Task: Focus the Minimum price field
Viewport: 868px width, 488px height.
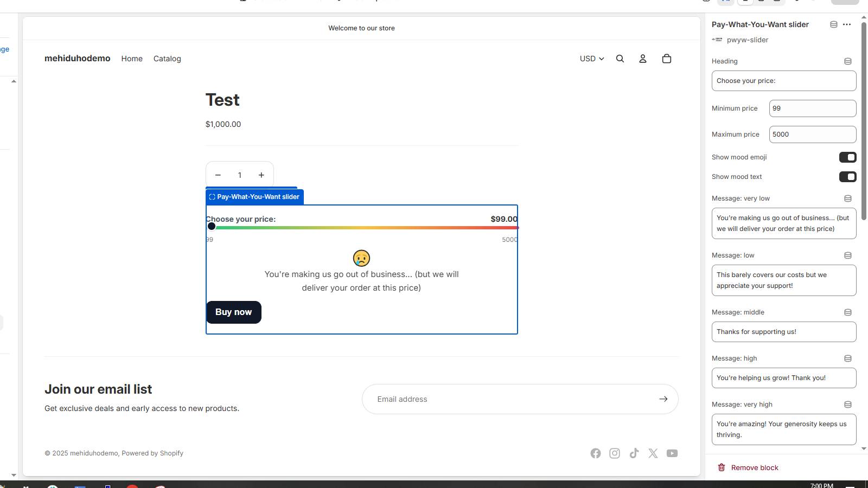Action: pyautogui.click(x=813, y=108)
